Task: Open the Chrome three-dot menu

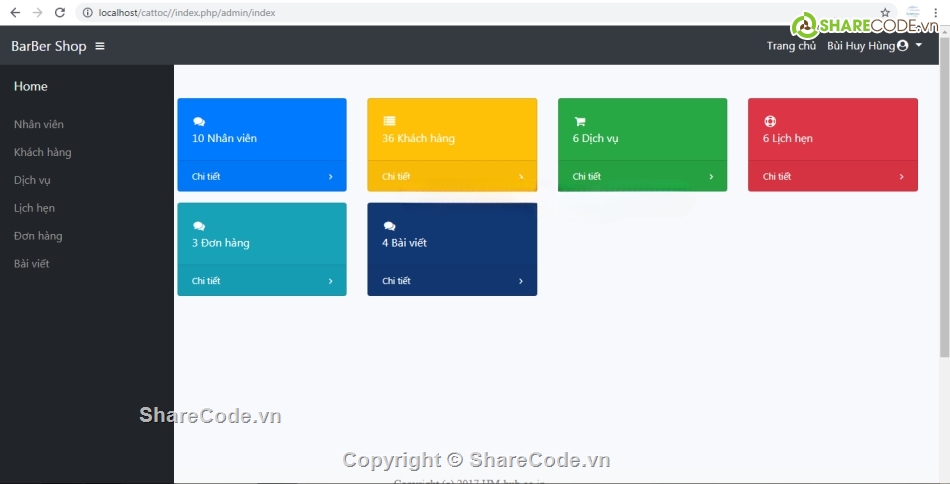Action: click(935, 13)
